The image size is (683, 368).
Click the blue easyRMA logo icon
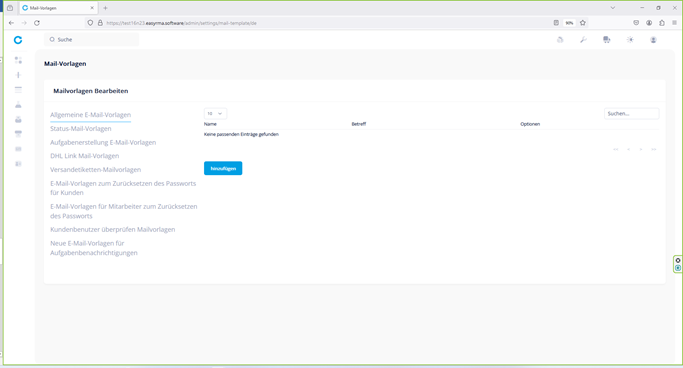tap(18, 40)
